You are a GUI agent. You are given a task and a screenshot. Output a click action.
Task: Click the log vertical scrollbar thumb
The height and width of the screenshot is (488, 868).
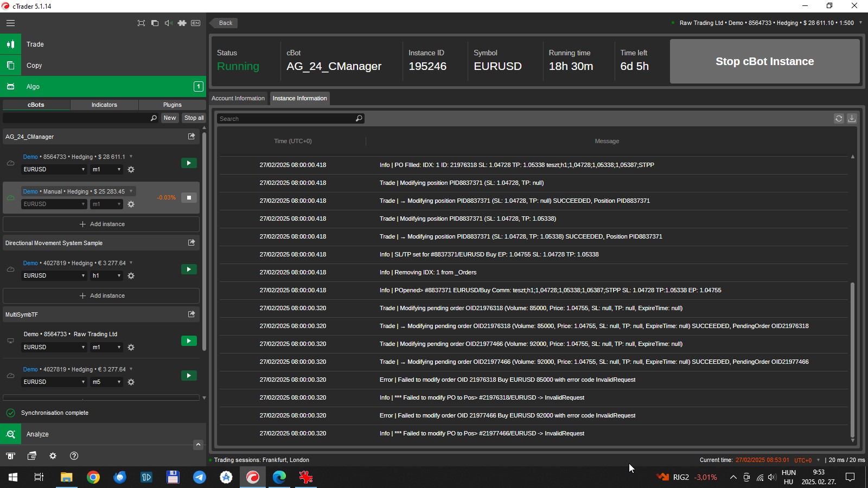[852, 359]
